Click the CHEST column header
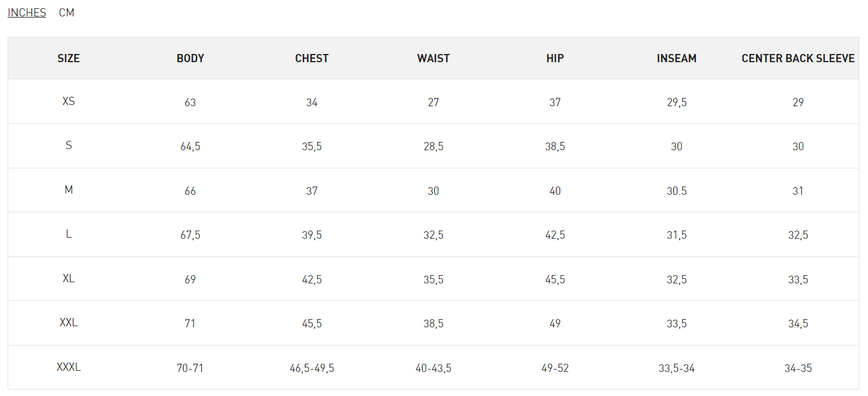This screenshot has width=868, height=396. point(311,58)
